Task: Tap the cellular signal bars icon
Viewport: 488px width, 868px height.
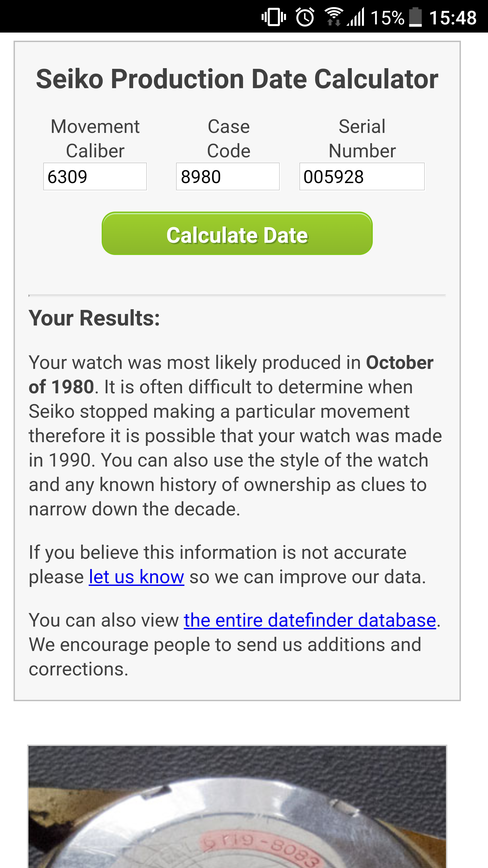Action: pyautogui.click(x=356, y=17)
